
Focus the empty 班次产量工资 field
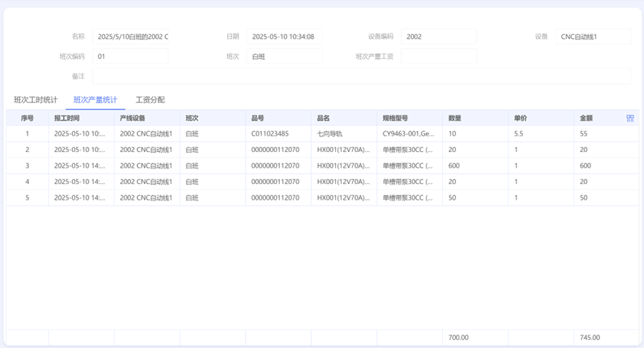tap(439, 57)
